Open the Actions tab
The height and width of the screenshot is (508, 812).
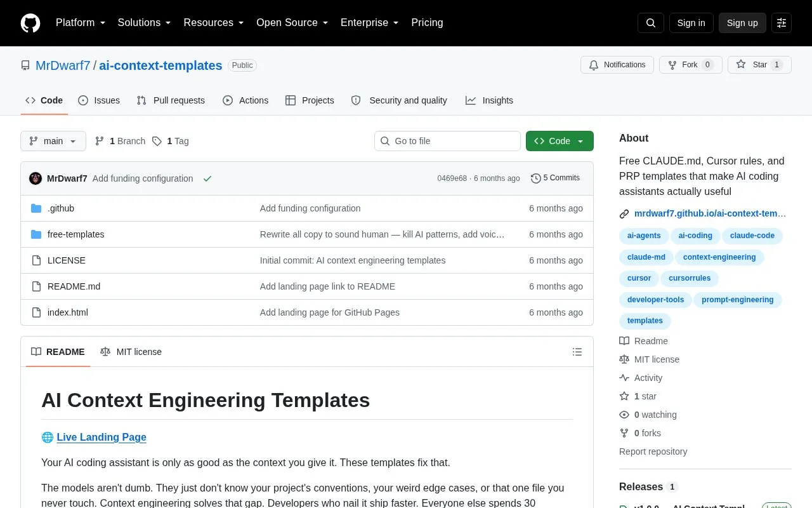click(x=246, y=100)
